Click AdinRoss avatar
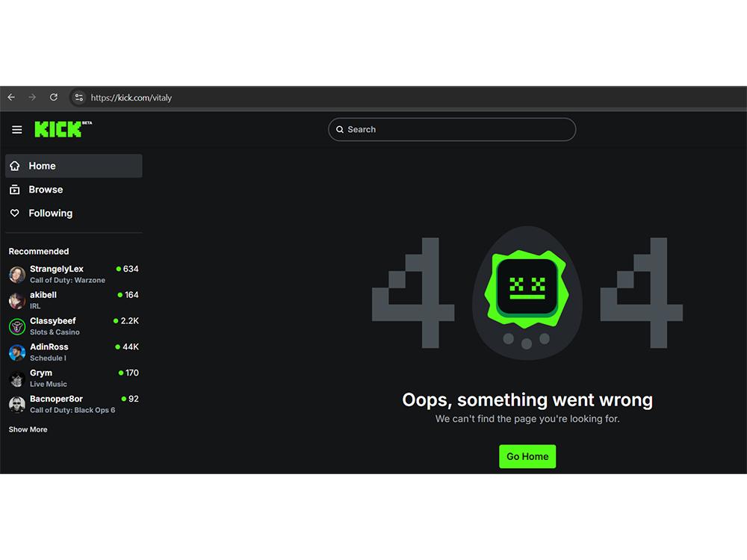Viewport: 747px width, 560px height. click(x=17, y=352)
